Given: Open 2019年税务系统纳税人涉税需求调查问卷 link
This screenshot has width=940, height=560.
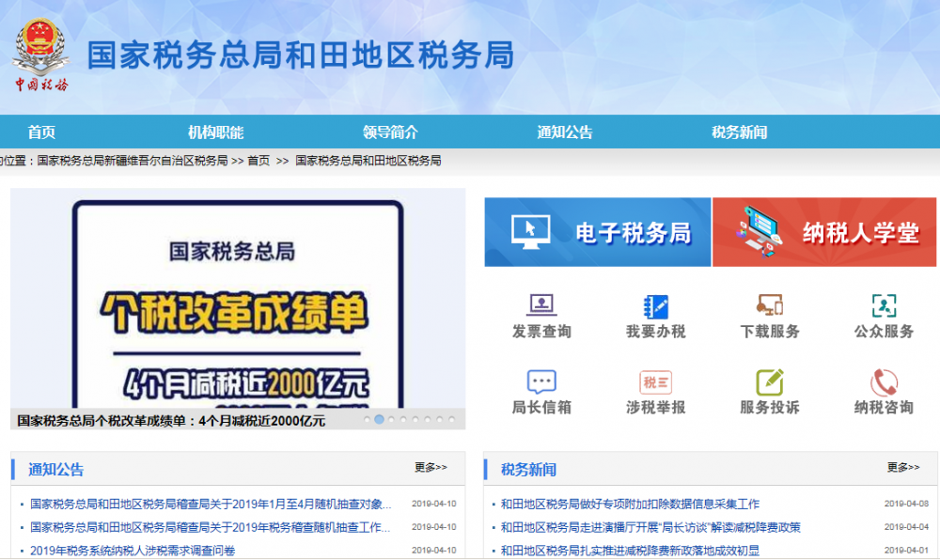Looking at the screenshot, I should (132, 551).
